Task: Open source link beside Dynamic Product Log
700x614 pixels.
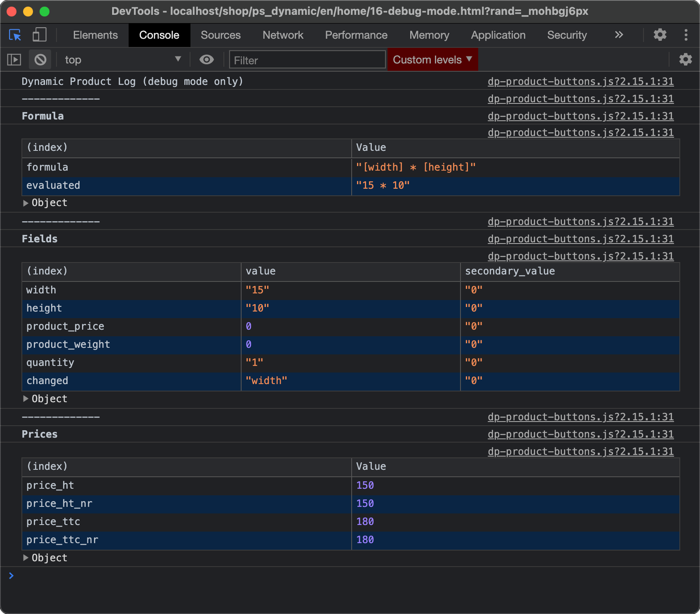Action: 580,82
